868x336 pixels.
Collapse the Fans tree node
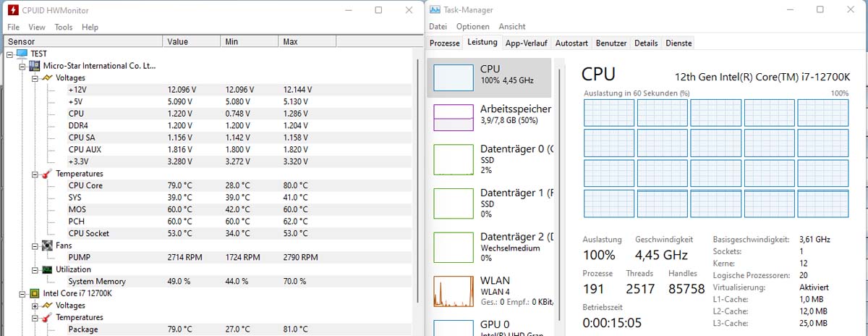[x=35, y=245]
